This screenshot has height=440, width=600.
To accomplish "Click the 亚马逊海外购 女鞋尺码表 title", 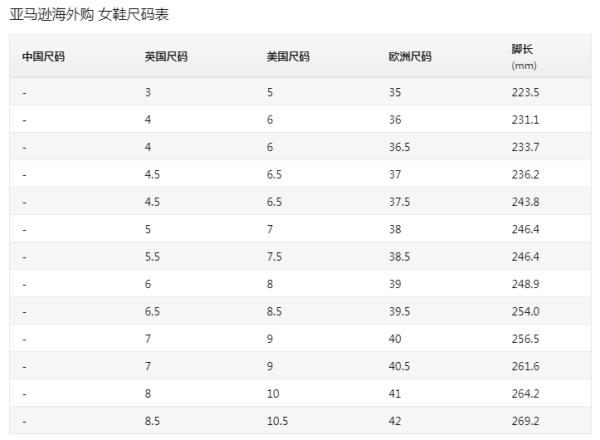I will [x=89, y=15].
